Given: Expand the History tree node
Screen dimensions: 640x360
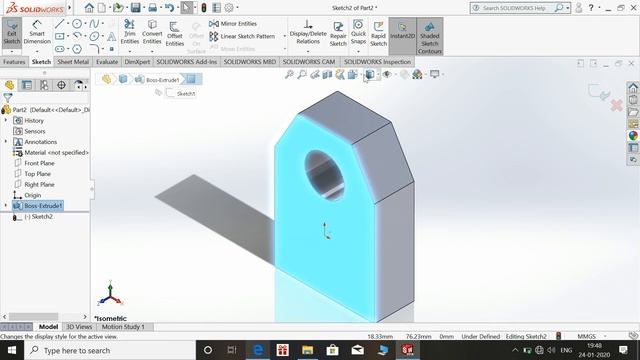Looking at the screenshot, I should tap(6, 120).
